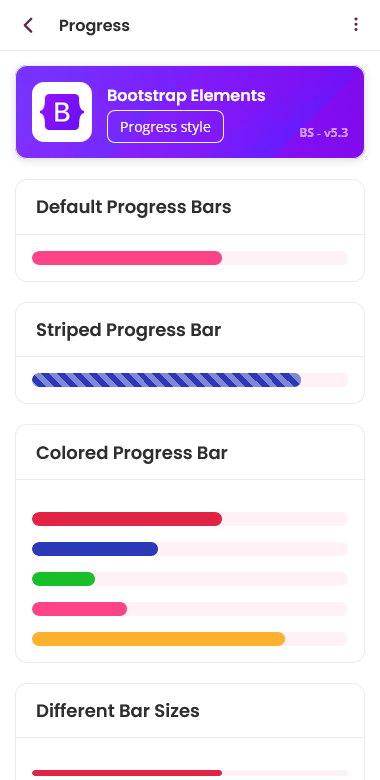Click the solid blue progress bar

pos(95,549)
